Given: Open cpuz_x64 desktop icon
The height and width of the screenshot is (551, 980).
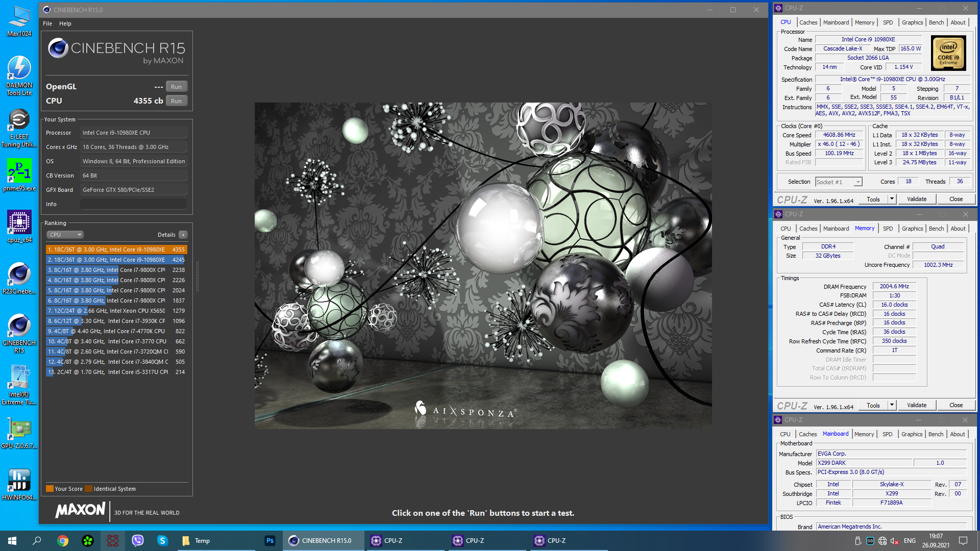Looking at the screenshot, I should coord(19,226).
